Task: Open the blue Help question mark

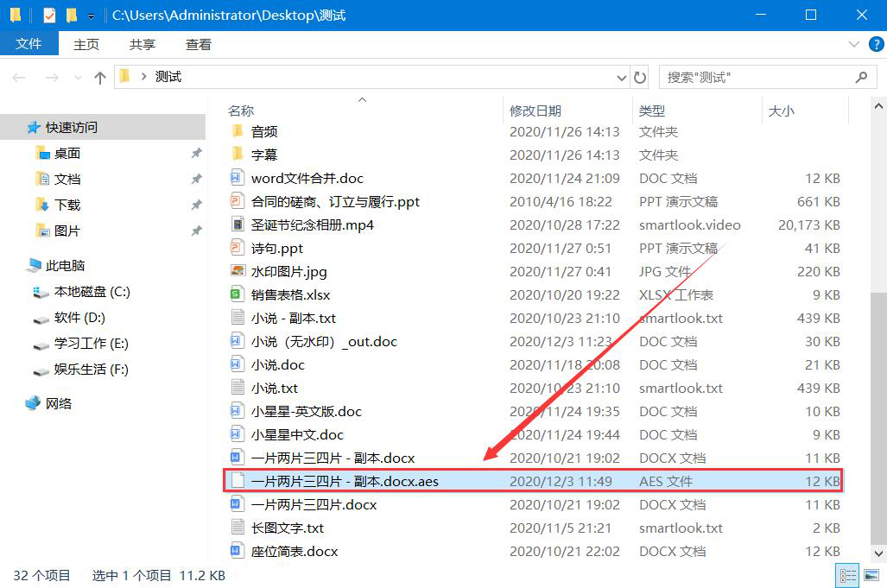Action: point(877,44)
